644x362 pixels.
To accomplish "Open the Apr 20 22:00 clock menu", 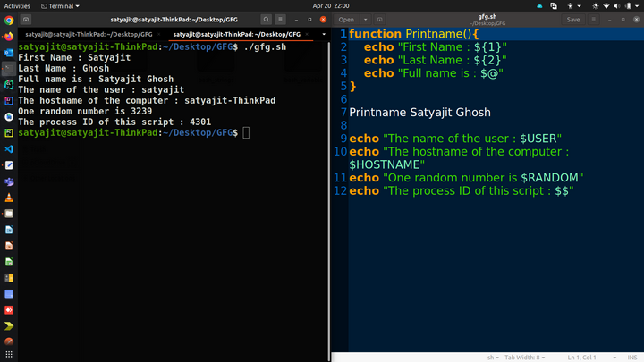I will tap(331, 5).
